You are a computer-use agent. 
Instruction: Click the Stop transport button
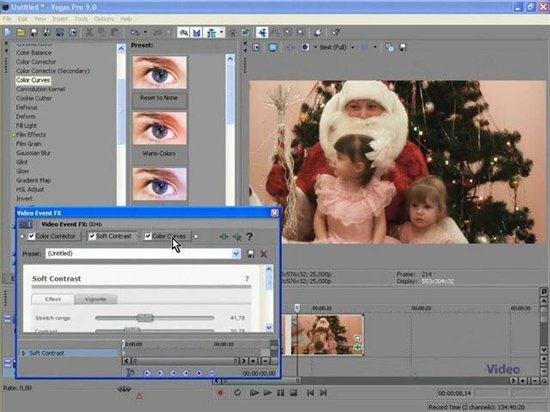294,393
